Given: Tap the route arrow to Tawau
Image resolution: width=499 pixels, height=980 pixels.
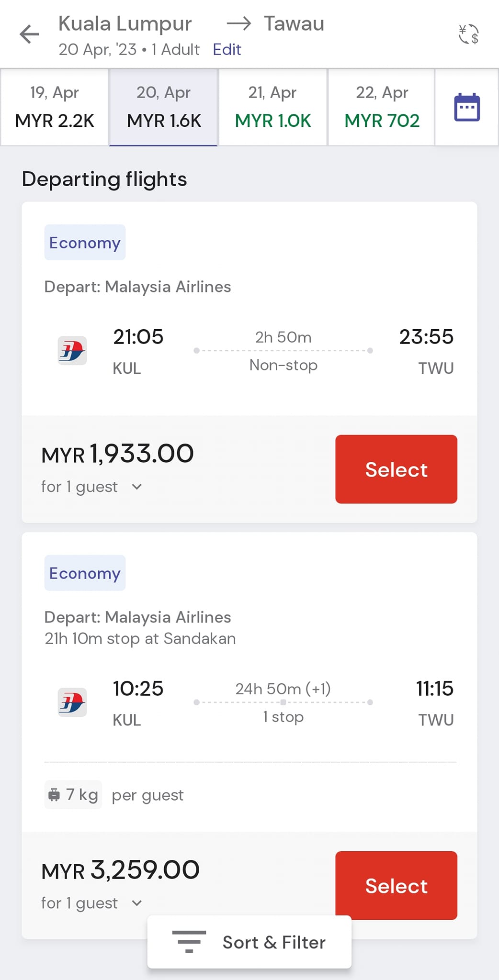Looking at the screenshot, I should point(239,23).
